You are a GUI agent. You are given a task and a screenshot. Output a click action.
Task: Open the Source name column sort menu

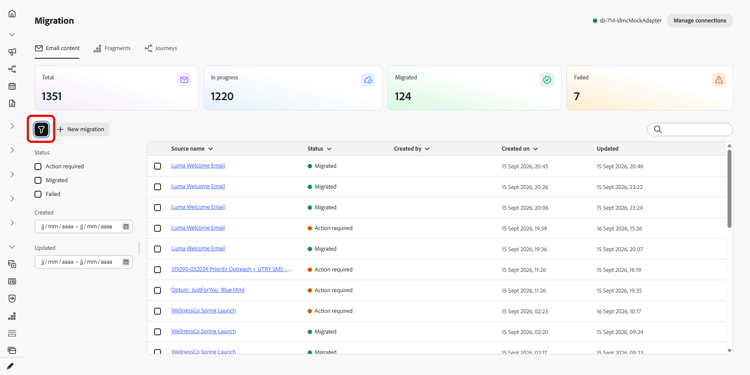pos(210,149)
